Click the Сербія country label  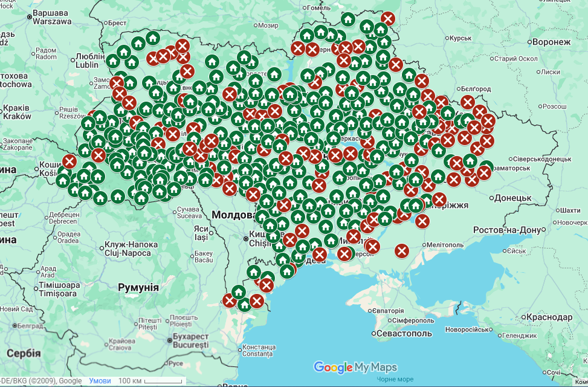click(x=24, y=353)
